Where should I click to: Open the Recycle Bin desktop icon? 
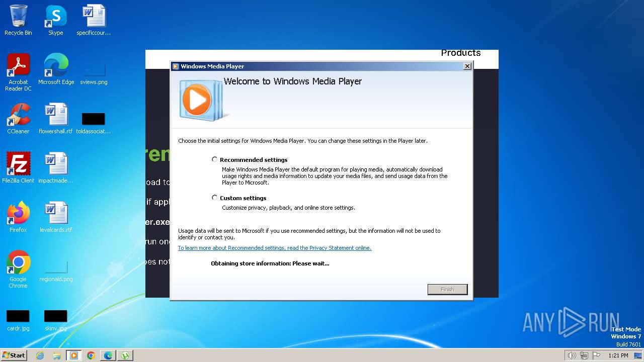click(x=18, y=20)
